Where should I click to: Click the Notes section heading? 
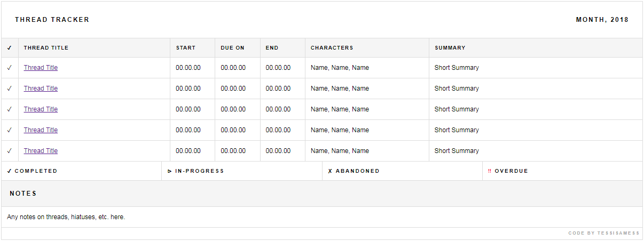(23, 194)
